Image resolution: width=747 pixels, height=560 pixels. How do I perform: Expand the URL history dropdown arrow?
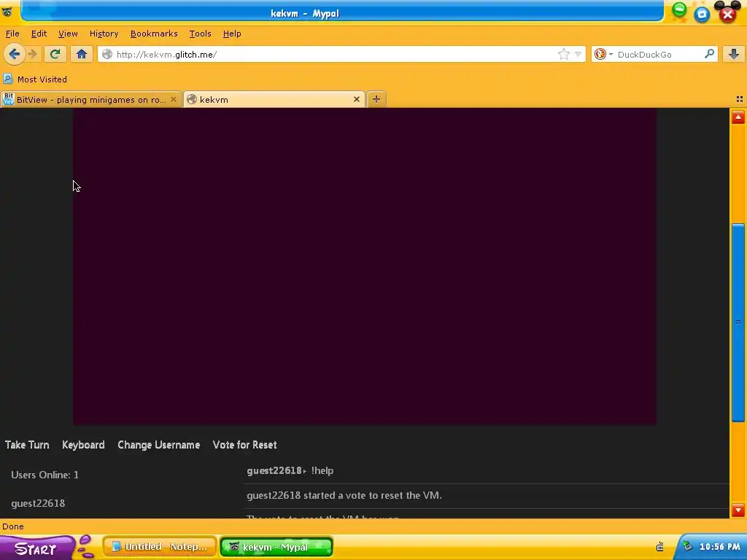(578, 54)
